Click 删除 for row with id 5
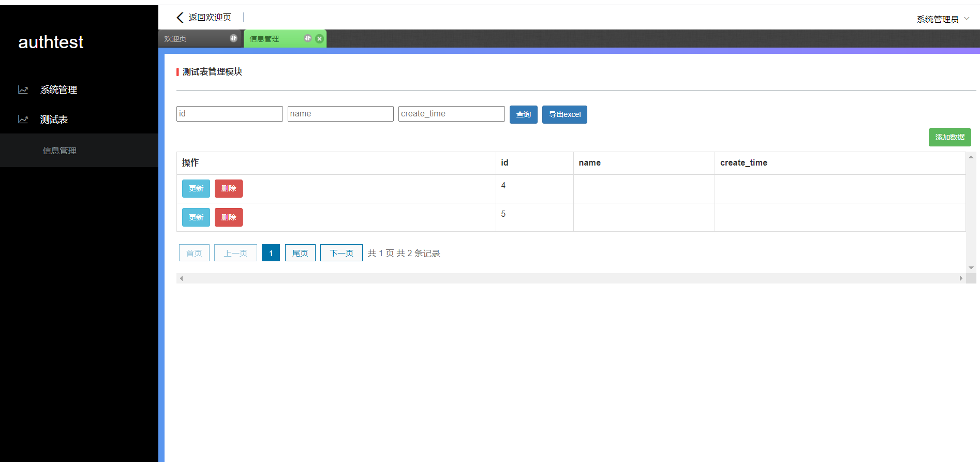The image size is (980, 462). pyautogui.click(x=229, y=217)
